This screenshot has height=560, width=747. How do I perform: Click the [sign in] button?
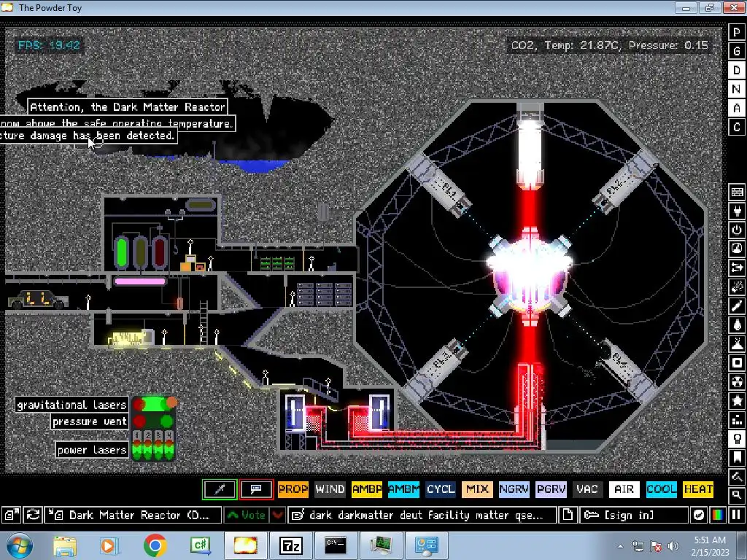(634, 515)
